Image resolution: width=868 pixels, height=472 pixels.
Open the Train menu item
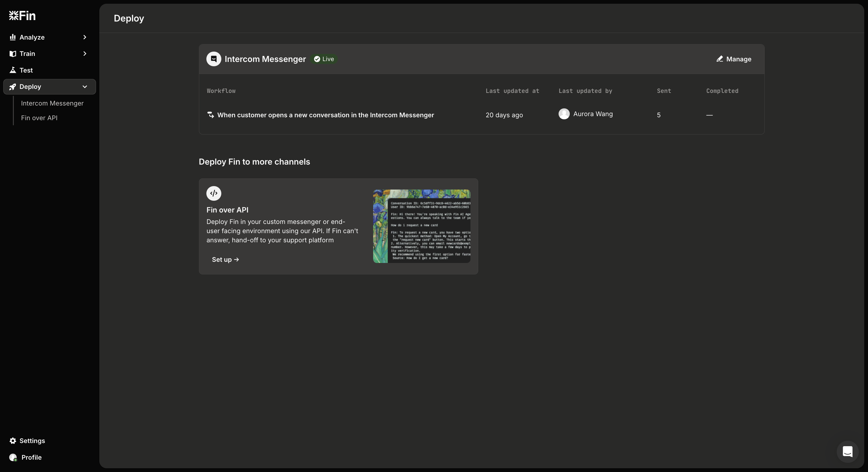50,54
